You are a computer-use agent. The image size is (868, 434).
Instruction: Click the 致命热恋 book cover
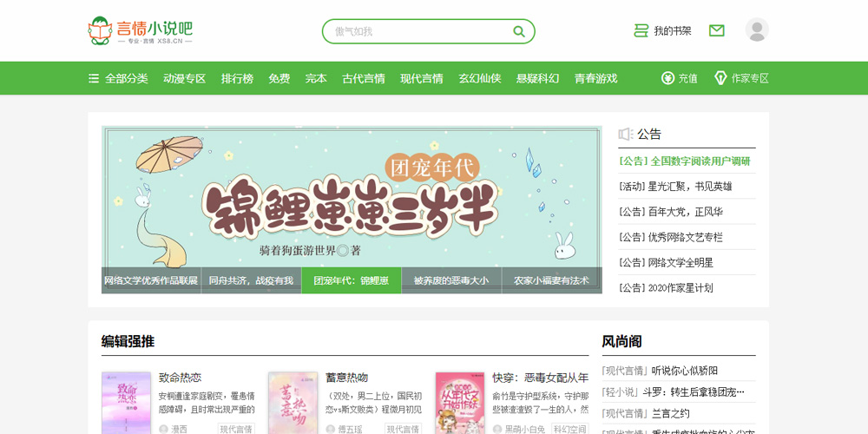pyautogui.click(x=126, y=403)
